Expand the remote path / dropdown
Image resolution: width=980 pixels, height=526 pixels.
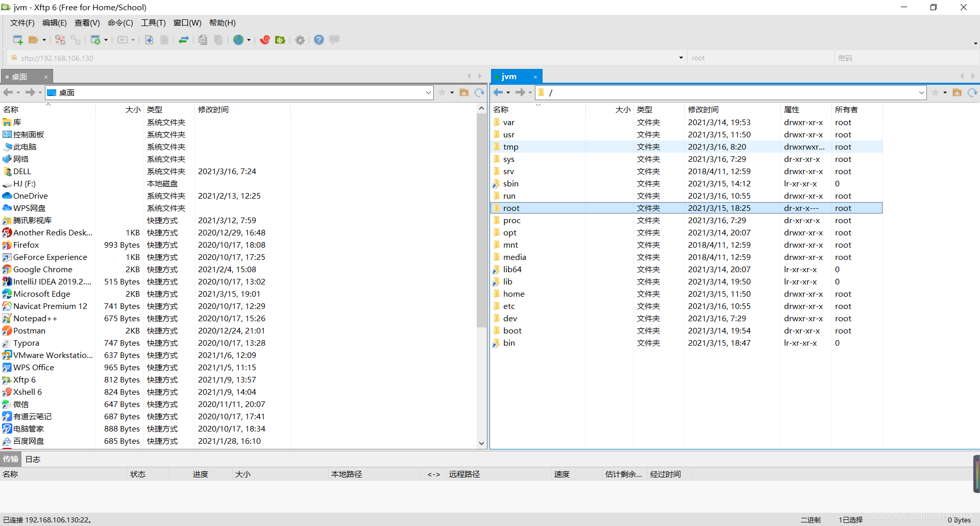[x=921, y=93]
